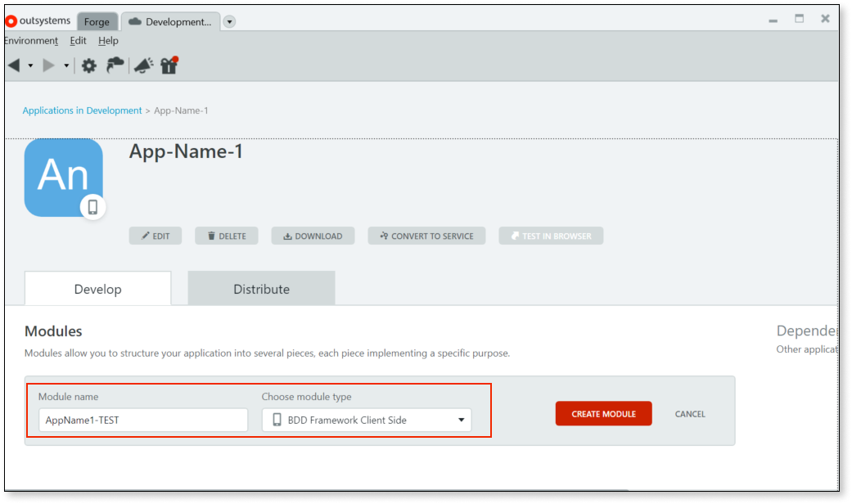Open the Choose module type dropdown
The image size is (852, 504).
click(367, 420)
